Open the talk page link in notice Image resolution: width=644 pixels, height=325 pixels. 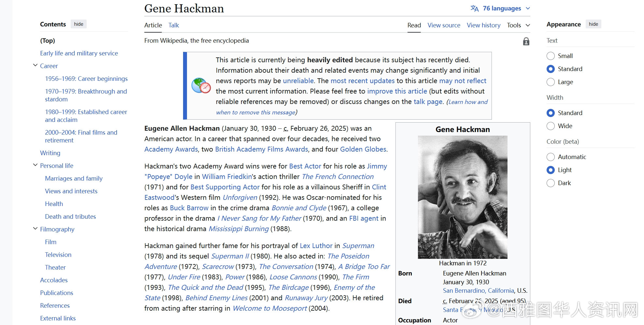click(428, 102)
